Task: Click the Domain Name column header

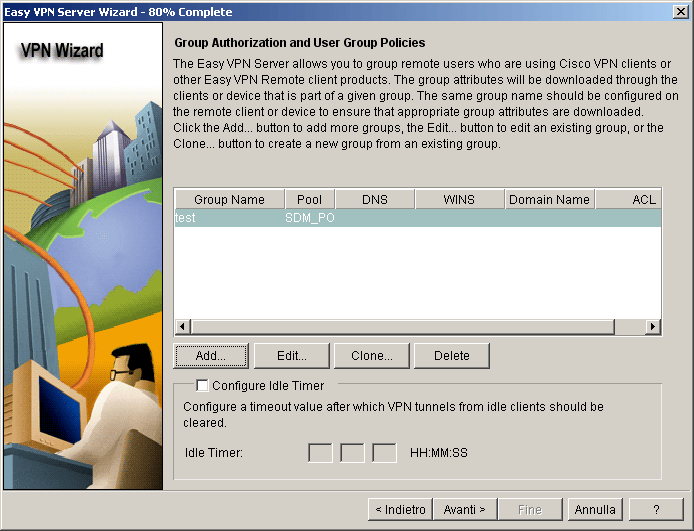Action: click(549, 200)
